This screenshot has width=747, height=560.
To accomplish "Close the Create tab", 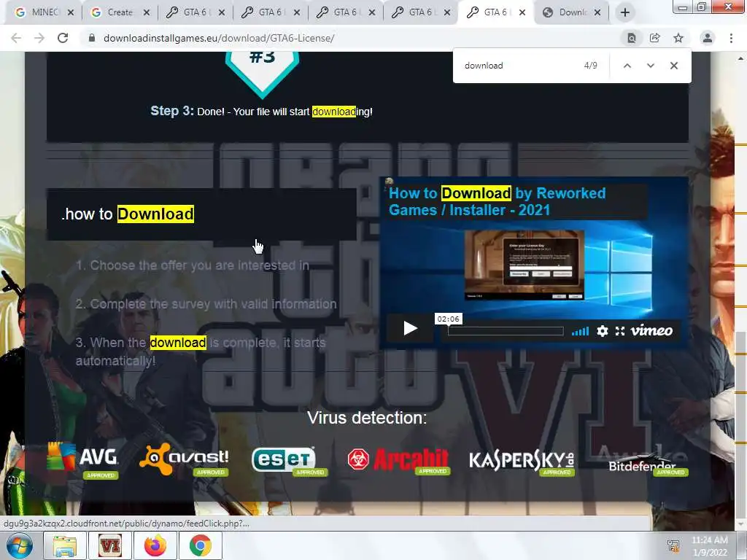I will tap(147, 13).
